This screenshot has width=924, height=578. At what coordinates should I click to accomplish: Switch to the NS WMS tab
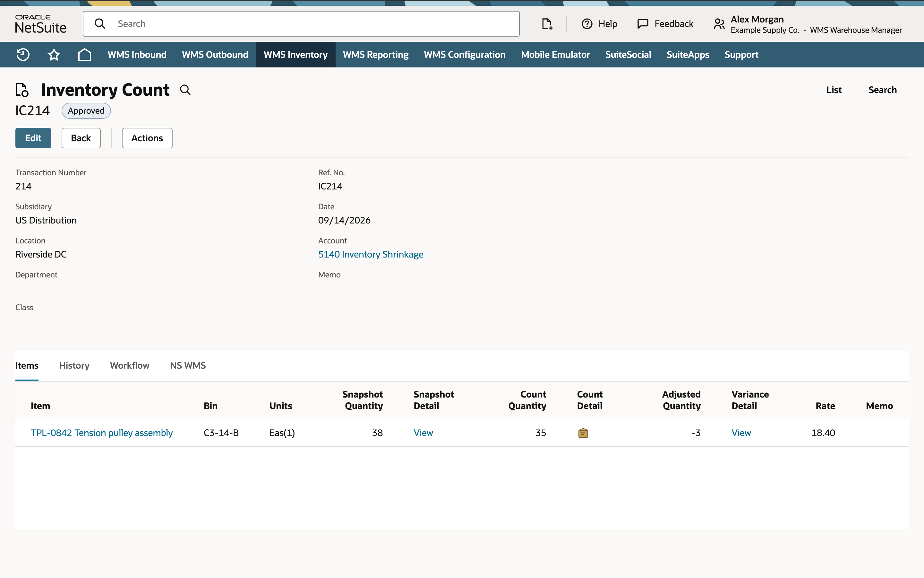tap(188, 365)
